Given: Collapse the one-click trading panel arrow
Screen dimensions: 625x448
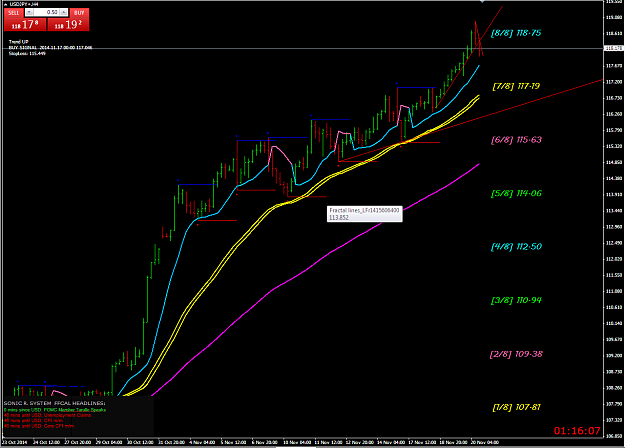Looking at the screenshot, I should (6, 4).
